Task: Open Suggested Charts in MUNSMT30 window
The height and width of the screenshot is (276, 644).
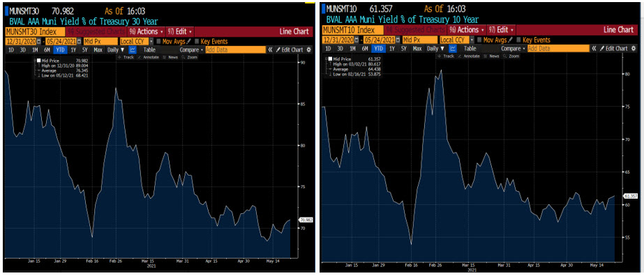Action: click(x=96, y=31)
